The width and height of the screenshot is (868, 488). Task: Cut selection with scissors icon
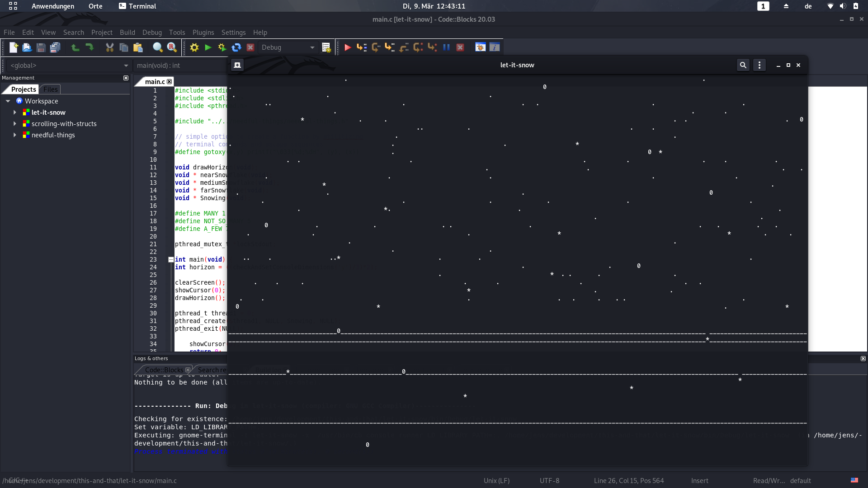coord(110,47)
